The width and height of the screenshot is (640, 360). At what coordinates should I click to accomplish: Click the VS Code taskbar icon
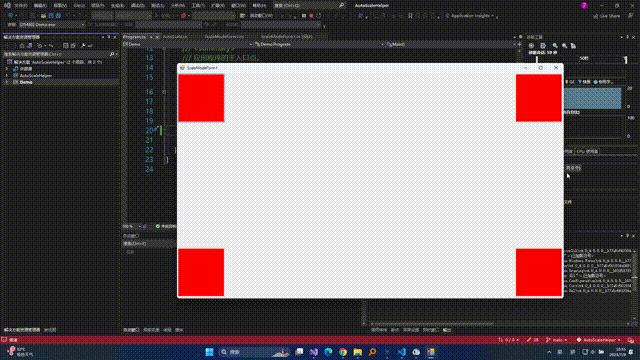point(402,352)
